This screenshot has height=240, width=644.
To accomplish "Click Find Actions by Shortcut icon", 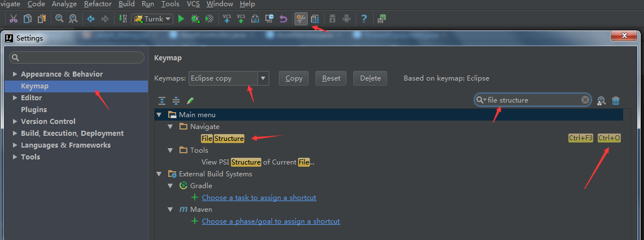I will [x=601, y=100].
